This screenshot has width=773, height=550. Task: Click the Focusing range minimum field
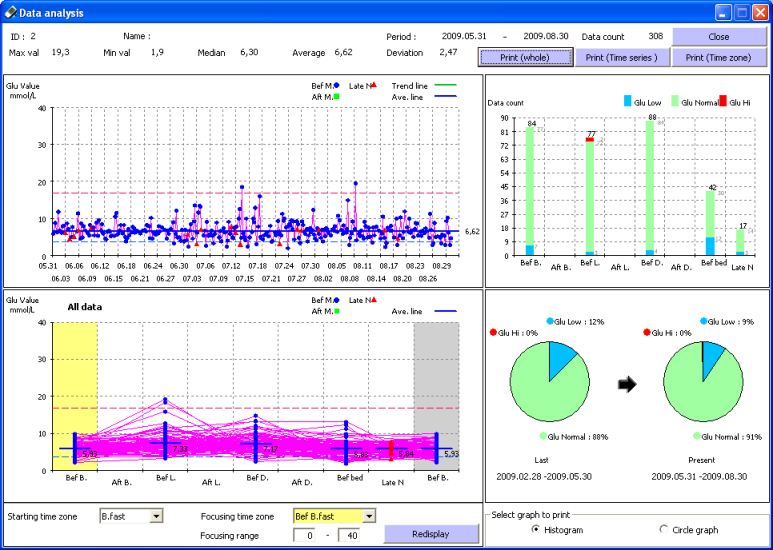pyautogui.click(x=305, y=535)
